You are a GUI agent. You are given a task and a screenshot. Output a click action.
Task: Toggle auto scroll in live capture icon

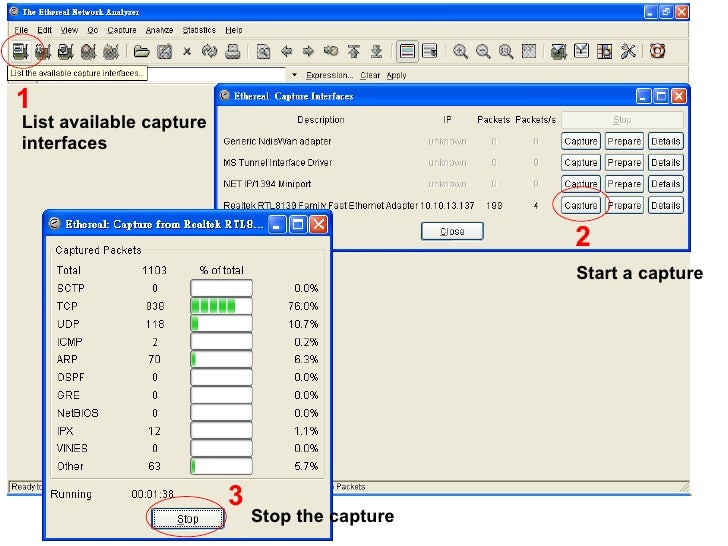[430, 51]
